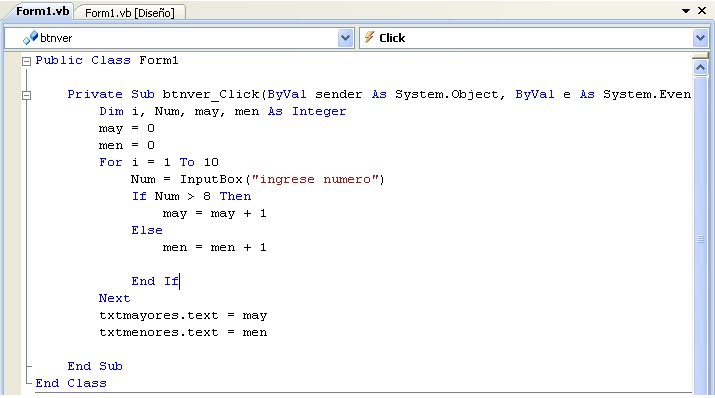Click the 'End Class' statement

point(71,383)
